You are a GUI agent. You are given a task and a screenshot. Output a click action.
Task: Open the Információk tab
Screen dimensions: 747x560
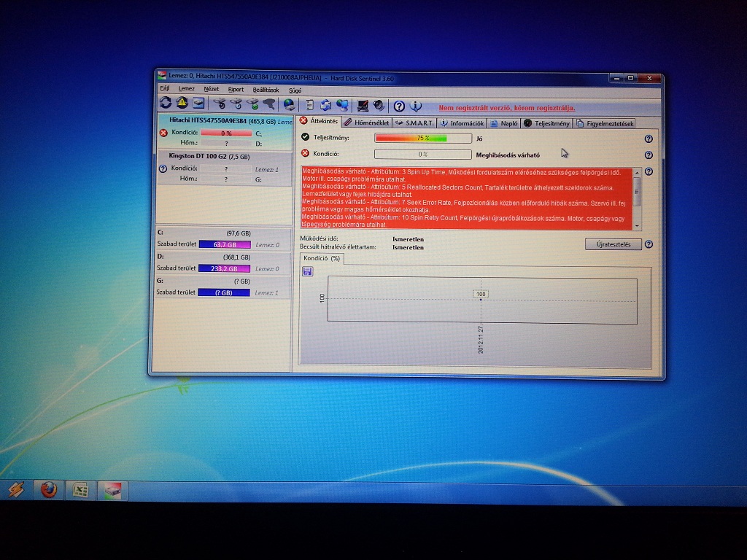pyautogui.click(x=462, y=123)
